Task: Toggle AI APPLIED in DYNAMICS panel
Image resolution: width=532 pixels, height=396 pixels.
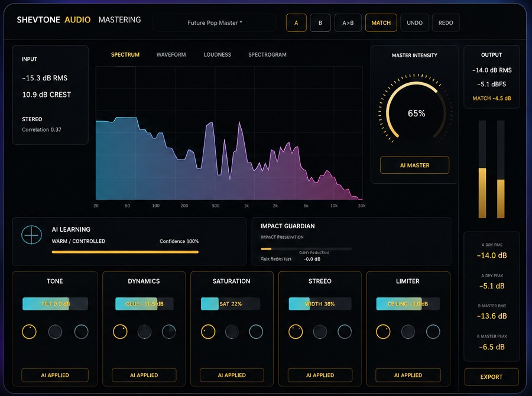Action: click(144, 375)
